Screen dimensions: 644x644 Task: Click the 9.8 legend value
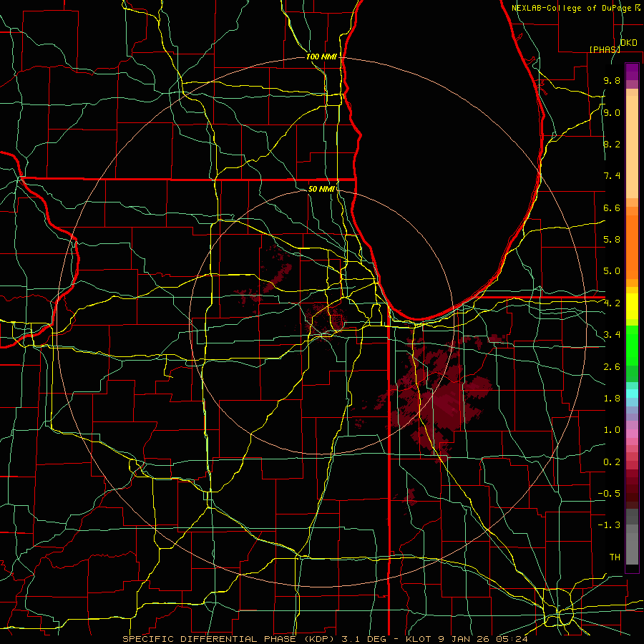(x=612, y=81)
